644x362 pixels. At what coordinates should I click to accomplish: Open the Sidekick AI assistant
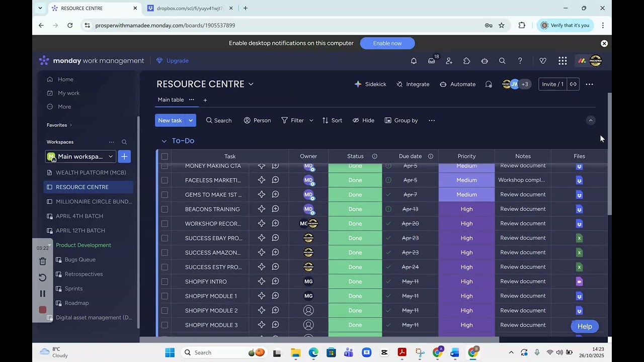(x=370, y=84)
